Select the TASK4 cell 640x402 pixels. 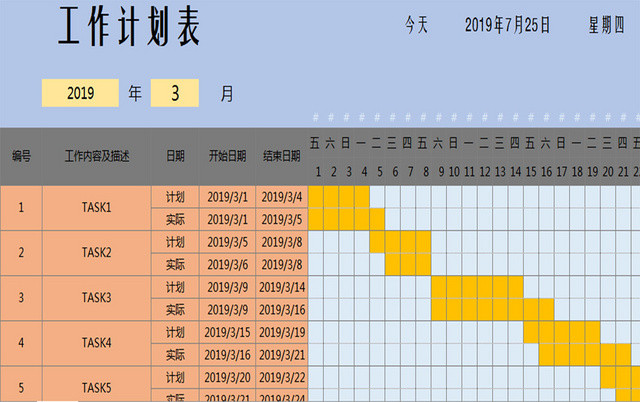(97, 343)
